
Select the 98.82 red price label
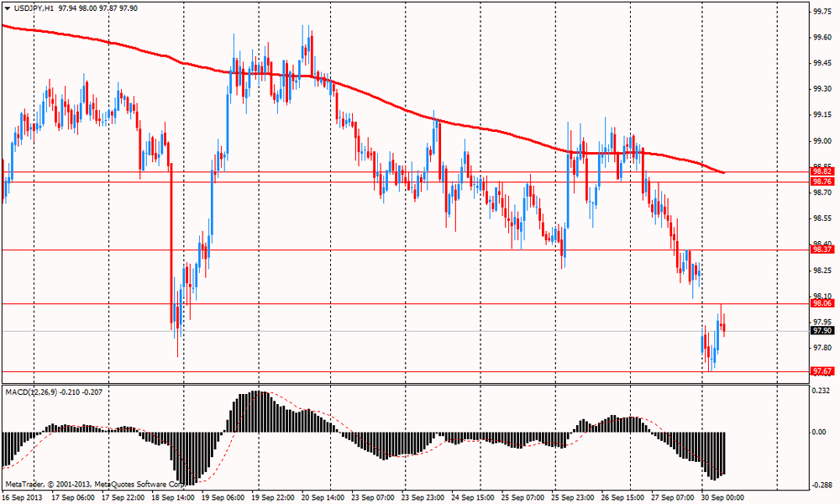point(822,171)
